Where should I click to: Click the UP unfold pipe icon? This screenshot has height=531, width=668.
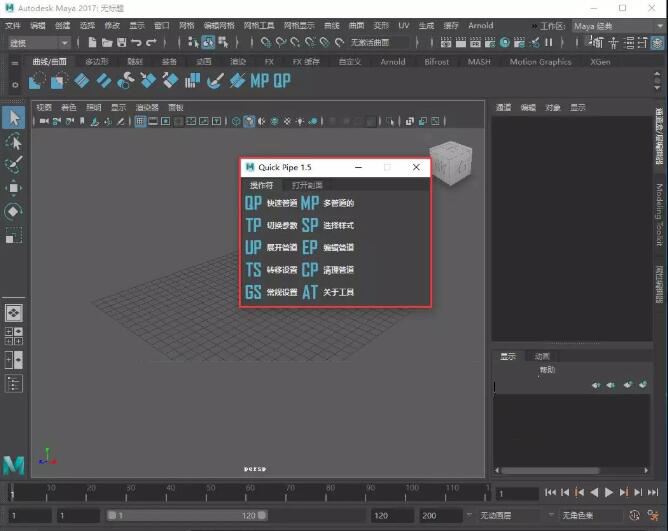coord(253,247)
